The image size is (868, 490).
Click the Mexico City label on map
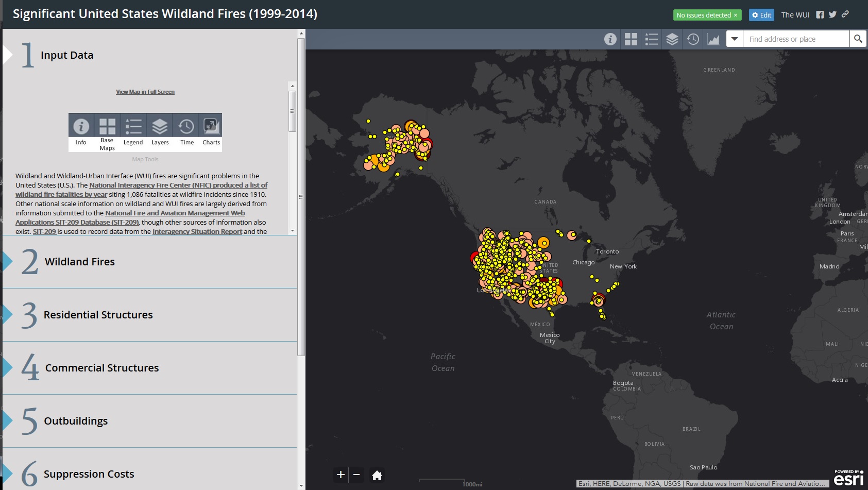[550, 338]
